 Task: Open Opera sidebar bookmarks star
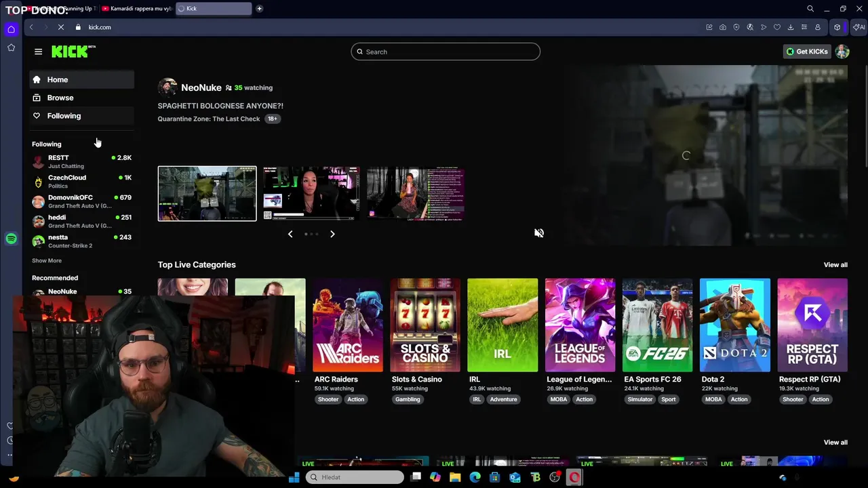click(x=11, y=47)
